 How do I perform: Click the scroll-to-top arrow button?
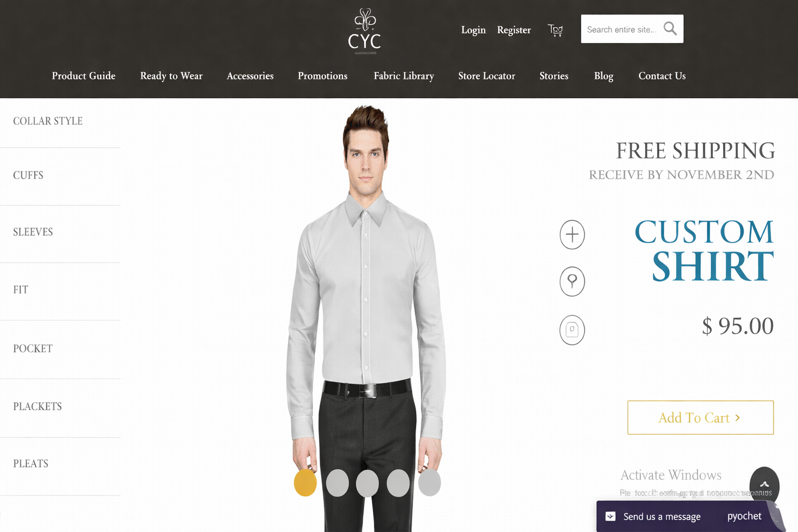(764, 485)
